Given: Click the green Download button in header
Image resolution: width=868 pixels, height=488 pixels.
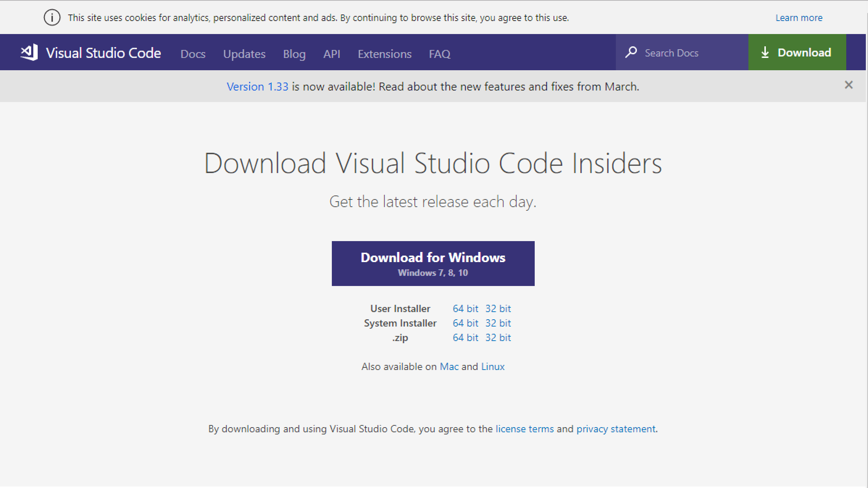Looking at the screenshot, I should click(797, 52).
